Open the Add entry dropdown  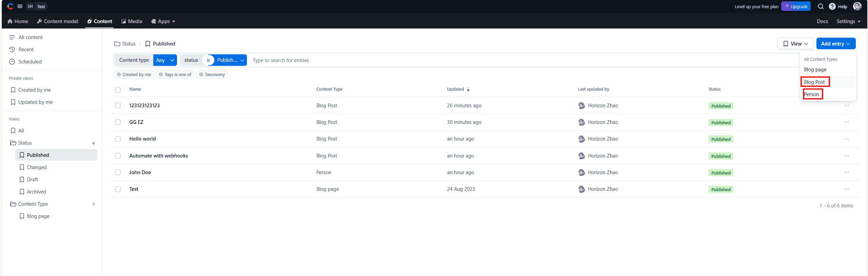coord(836,44)
